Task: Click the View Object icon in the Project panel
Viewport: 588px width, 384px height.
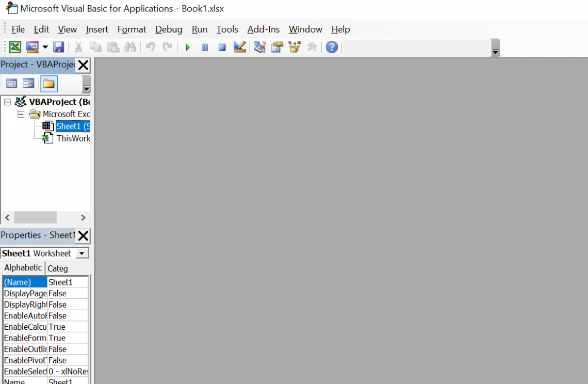Action: tap(28, 84)
